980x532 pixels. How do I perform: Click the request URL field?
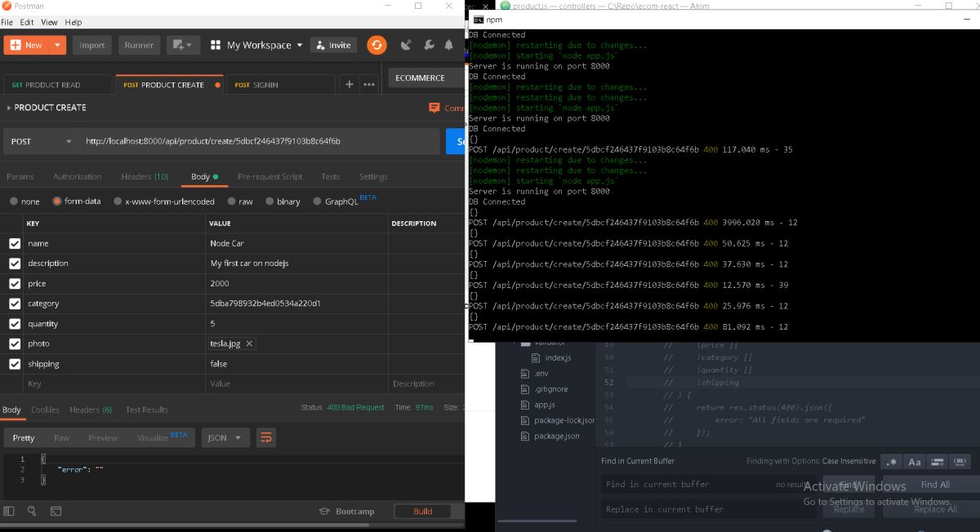click(x=259, y=141)
